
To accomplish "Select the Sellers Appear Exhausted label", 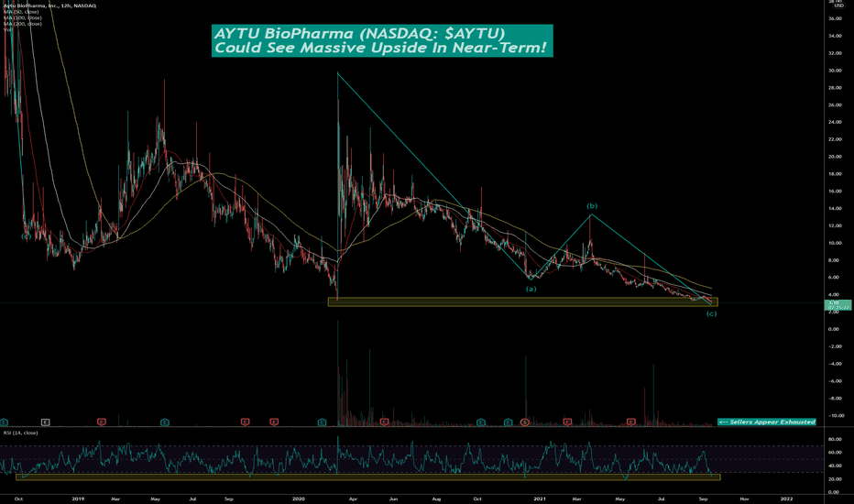I will click(x=767, y=422).
